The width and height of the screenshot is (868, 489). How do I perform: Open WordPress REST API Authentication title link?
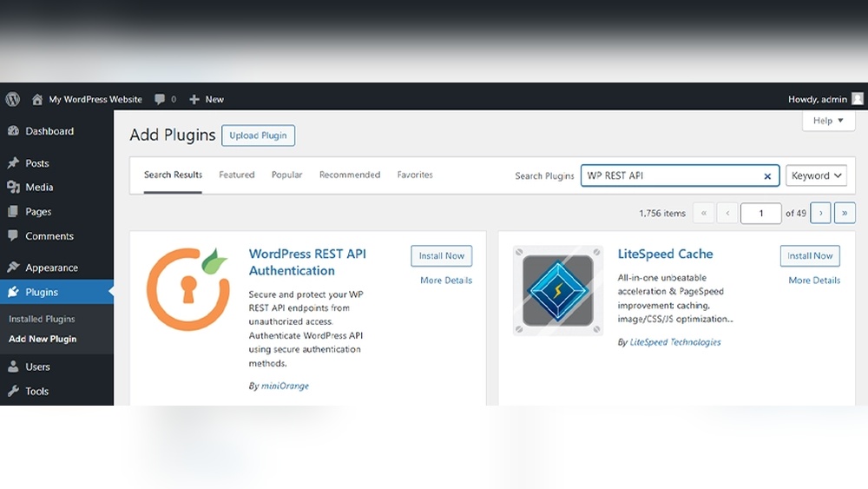[307, 262]
